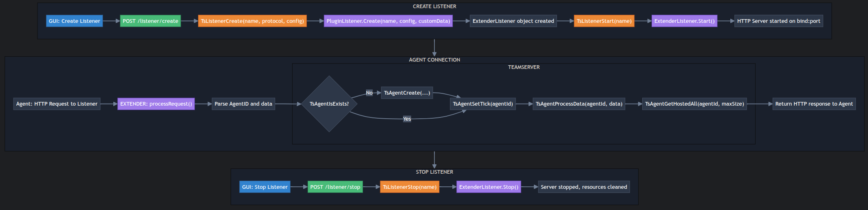Select the green 'POST /listener/create' node
The height and width of the screenshot is (210, 868).
(x=150, y=21)
